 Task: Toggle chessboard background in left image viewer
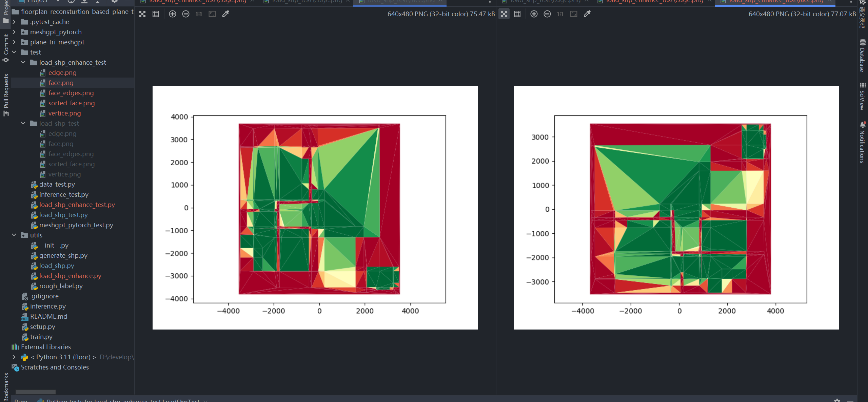pos(142,14)
